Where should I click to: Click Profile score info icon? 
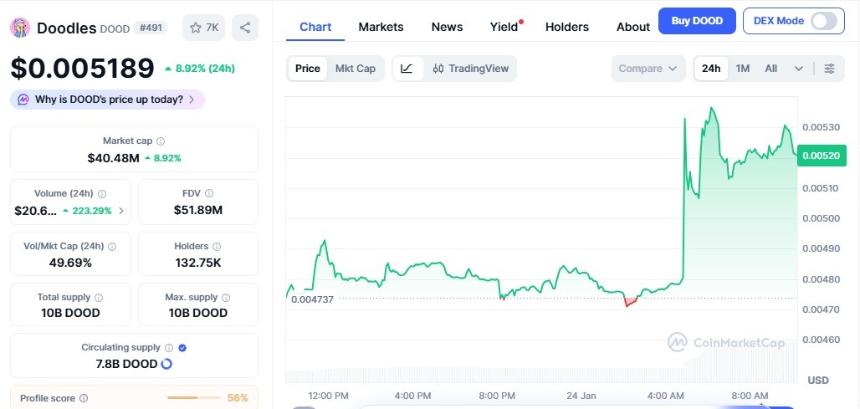coord(83,398)
